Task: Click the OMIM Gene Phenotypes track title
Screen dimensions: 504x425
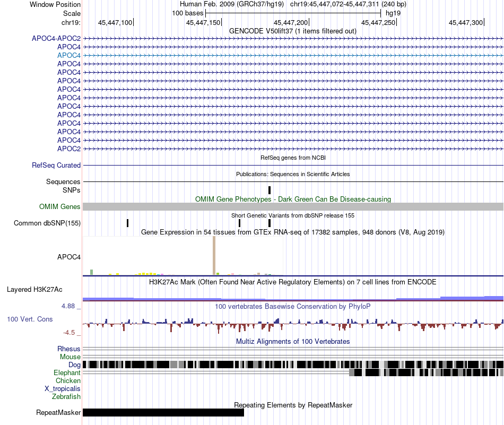Action: (x=293, y=199)
